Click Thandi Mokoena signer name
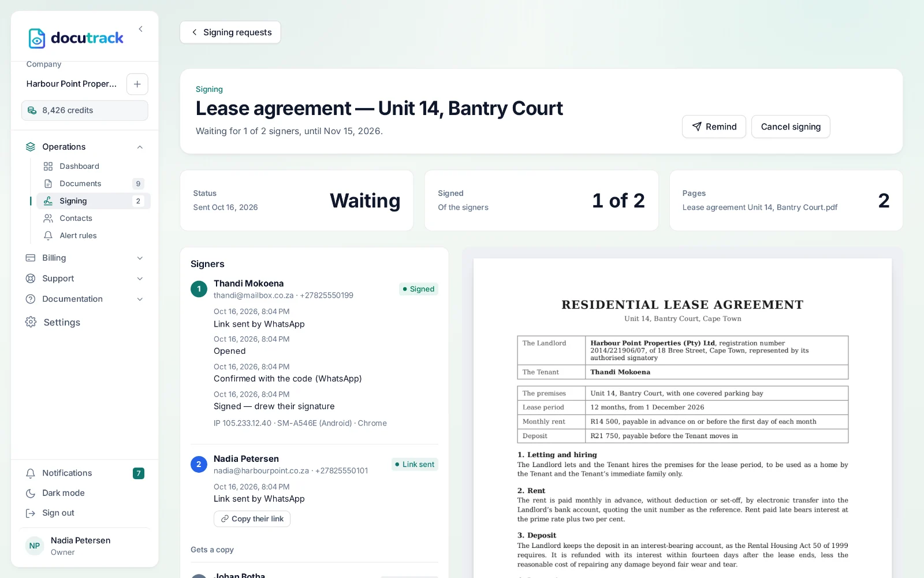The height and width of the screenshot is (578, 924). [248, 283]
